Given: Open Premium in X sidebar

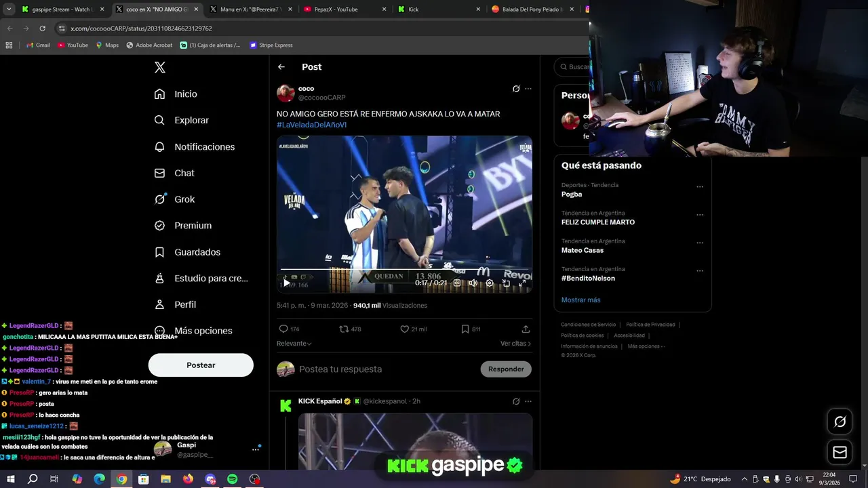Looking at the screenshot, I should [x=182, y=226].
